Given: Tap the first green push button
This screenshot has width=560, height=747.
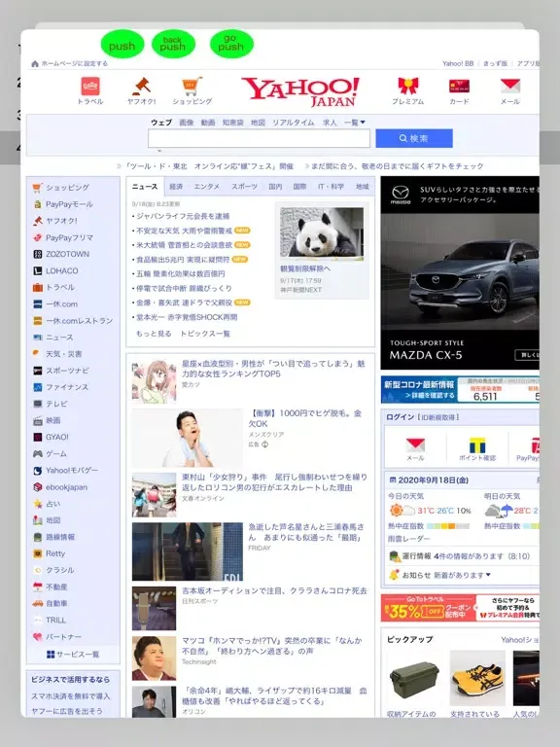Looking at the screenshot, I should [122, 45].
